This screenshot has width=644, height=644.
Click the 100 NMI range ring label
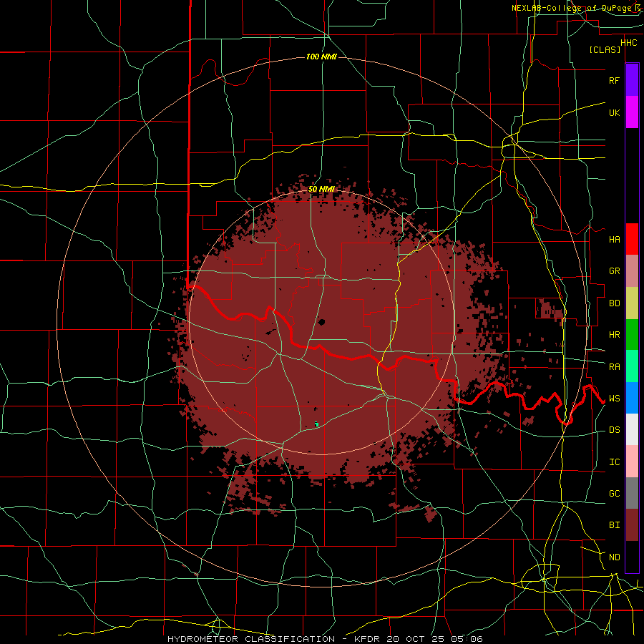(321, 57)
